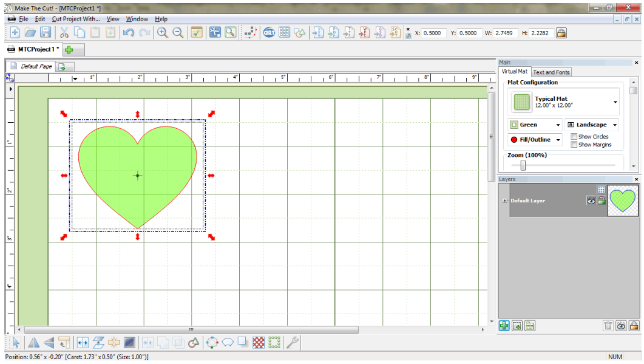The image size is (644, 364).
Task: Hide the Default Layer with eye icon
Action: 591,201
